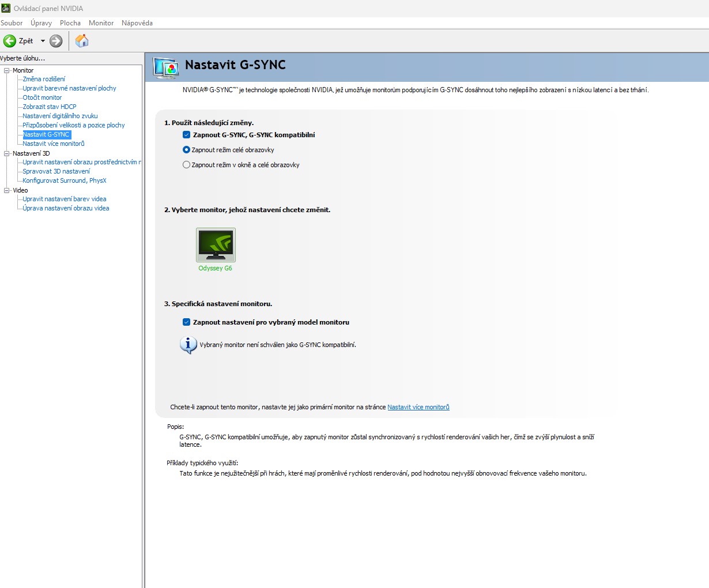The width and height of the screenshot is (709, 588).
Task: Click the Příklady typického využití: label
Action: tap(202, 463)
